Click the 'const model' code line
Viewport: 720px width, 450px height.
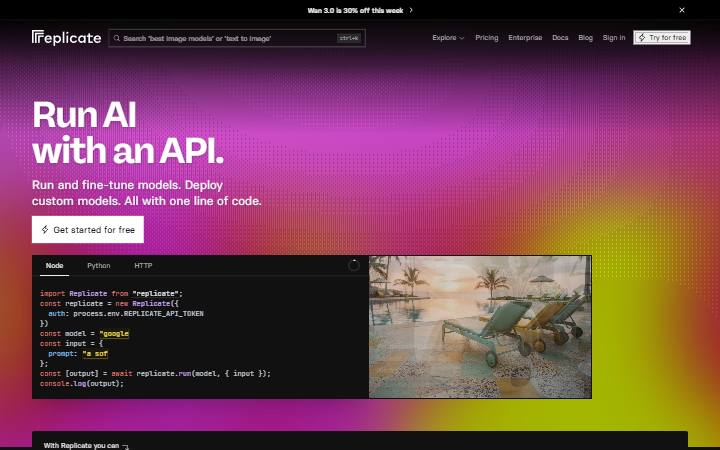[84, 334]
